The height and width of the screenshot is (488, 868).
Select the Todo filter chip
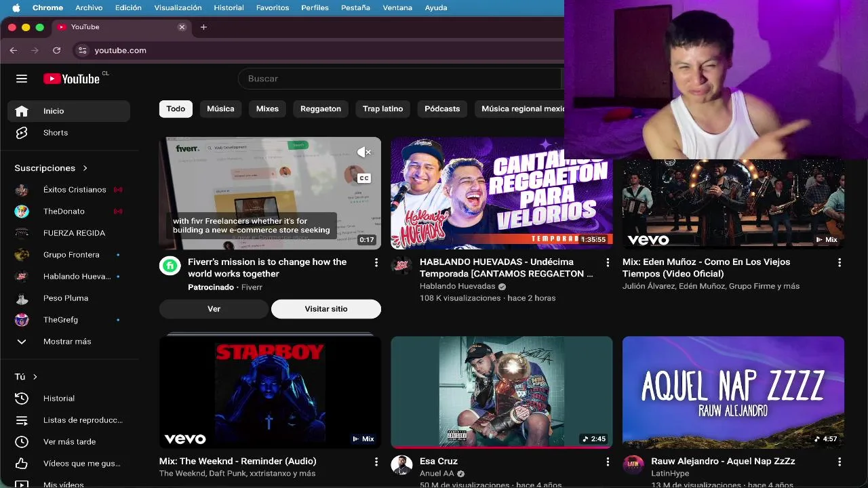click(176, 108)
